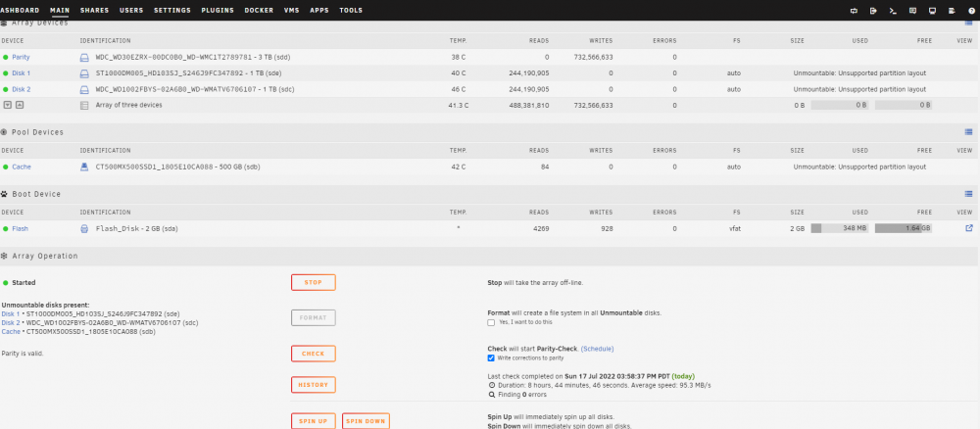This screenshot has height=429, width=980.
Task: Open the Docker tab
Action: point(259,11)
